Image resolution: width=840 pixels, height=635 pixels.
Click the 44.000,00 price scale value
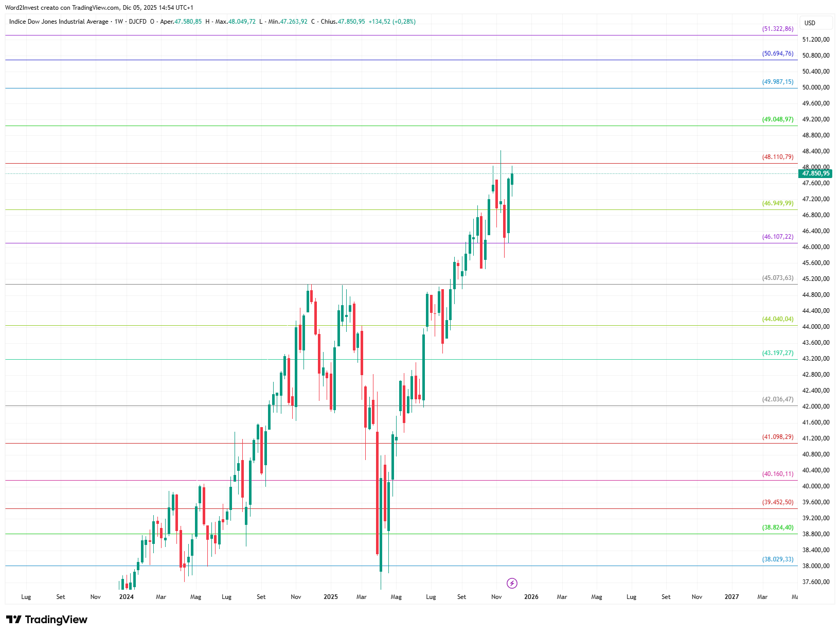pyautogui.click(x=816, y=327)
